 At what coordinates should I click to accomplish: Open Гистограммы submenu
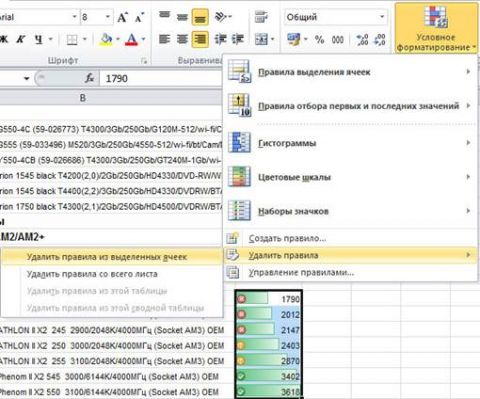click(351, 143)
